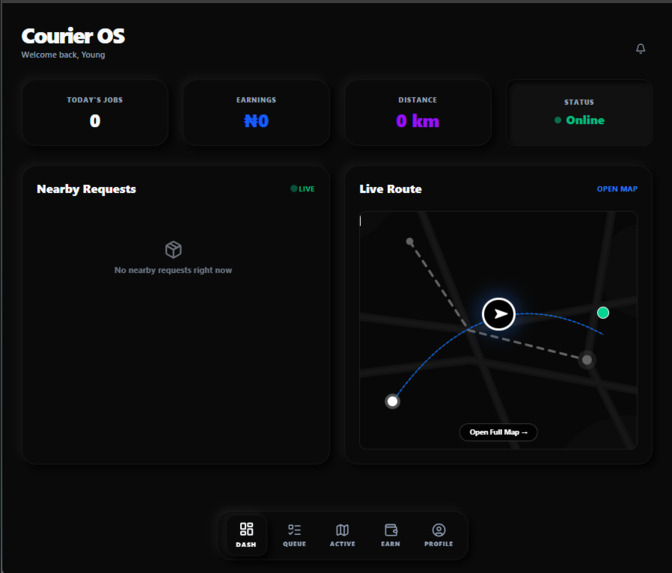
Task: Select the Dash tab in bottom navigation
Action: coord(246,534)
